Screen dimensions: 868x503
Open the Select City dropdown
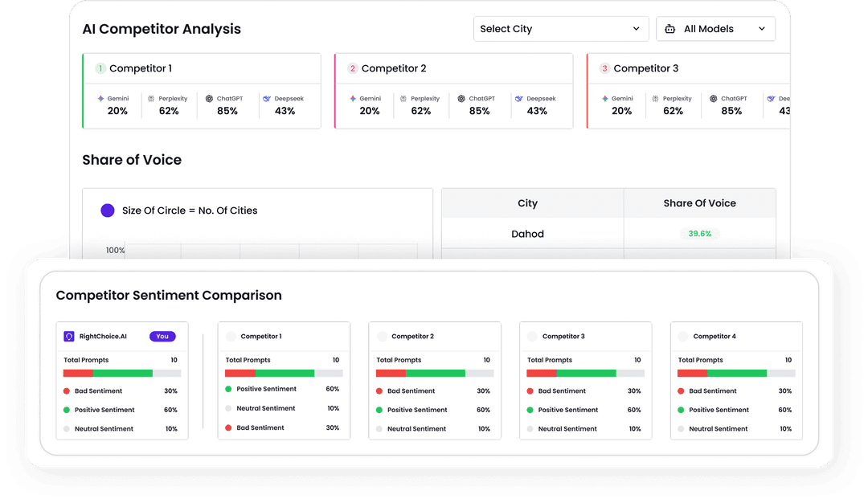click(x=560, y=29)
